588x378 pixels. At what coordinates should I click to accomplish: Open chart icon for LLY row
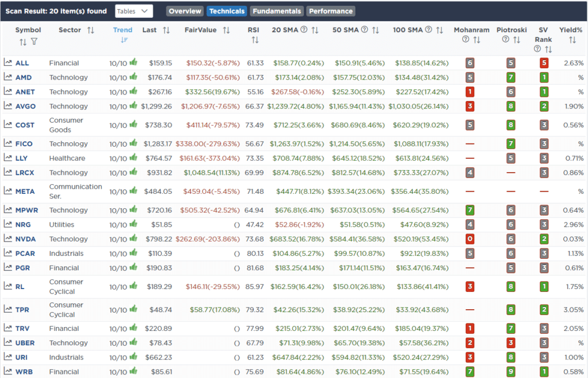(x=8, y=158)
